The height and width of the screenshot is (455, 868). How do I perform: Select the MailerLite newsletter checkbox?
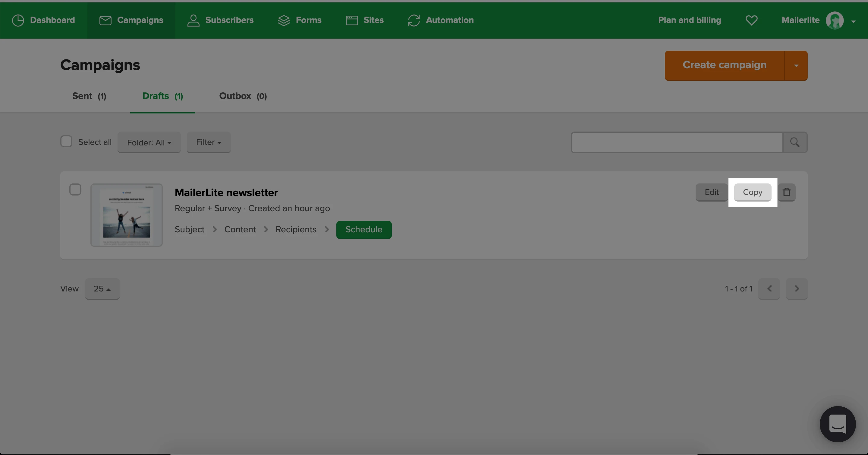click(75, 189)
